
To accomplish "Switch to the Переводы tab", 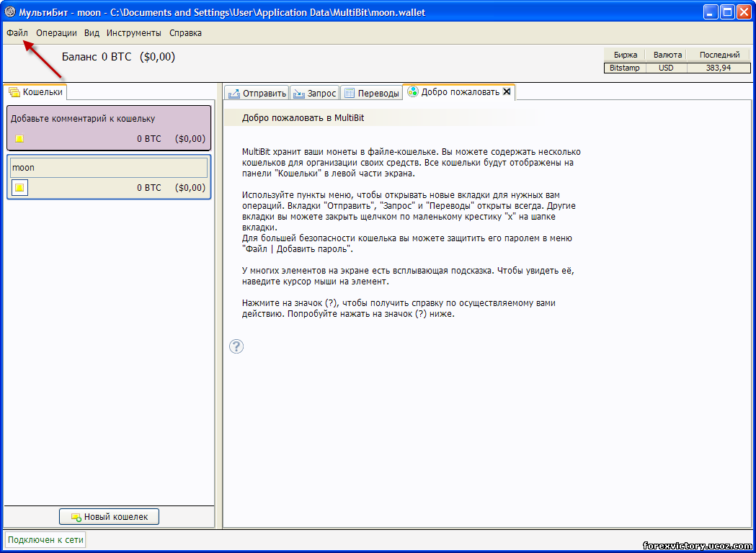I will (x=371, y=93).
